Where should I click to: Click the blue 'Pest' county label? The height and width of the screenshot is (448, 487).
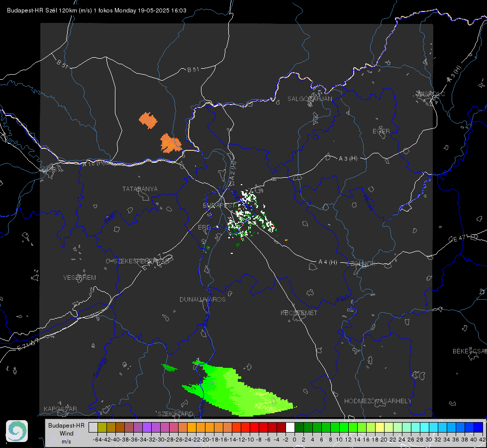click(x=343, y=300)
